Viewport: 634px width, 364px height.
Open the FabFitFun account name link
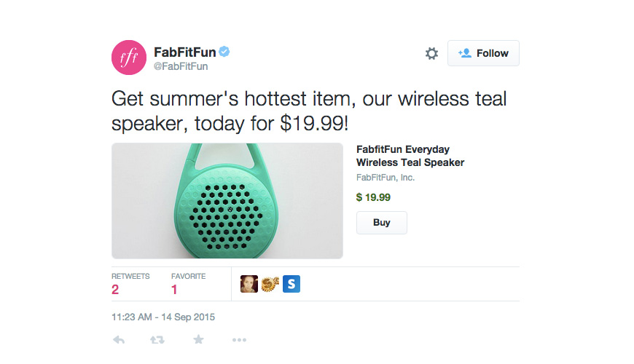coord(185,52)
